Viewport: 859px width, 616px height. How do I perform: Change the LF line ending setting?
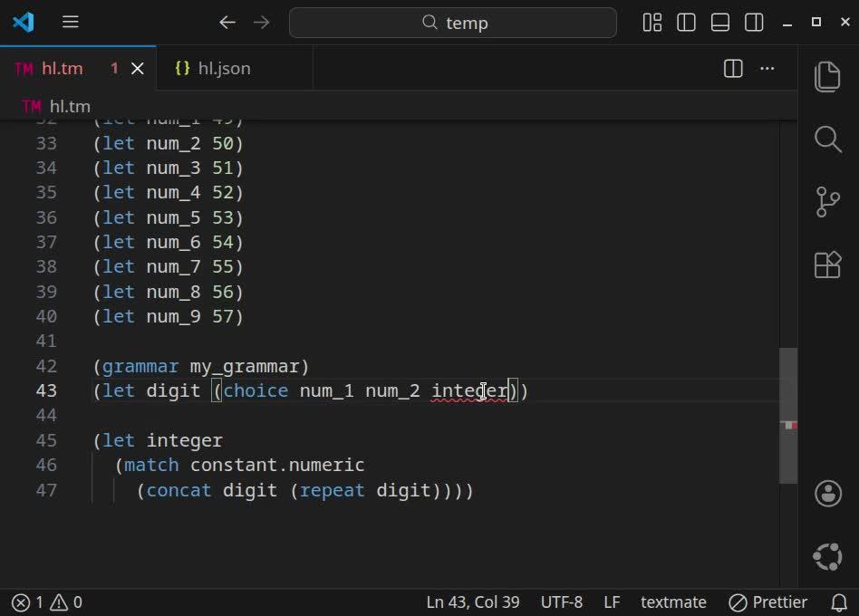click(612, 602)
